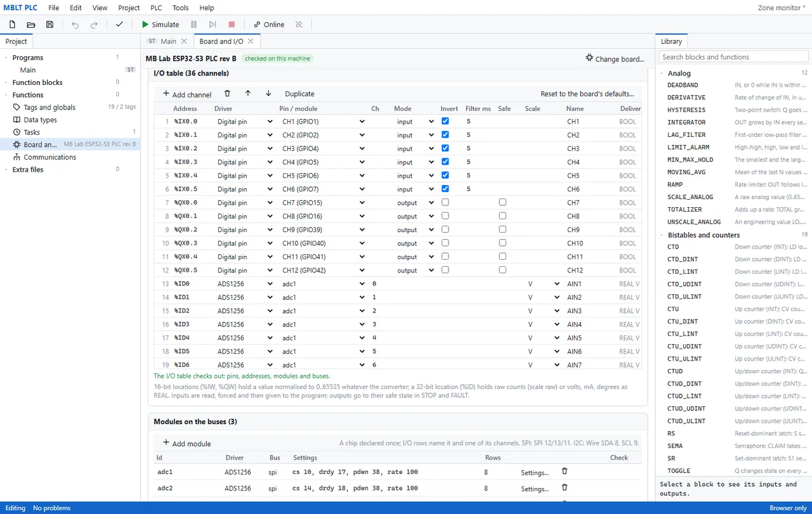Tick the Safe checkbox for CH12 row
Viewport: 812px width, 514px height.
[502, 269]
